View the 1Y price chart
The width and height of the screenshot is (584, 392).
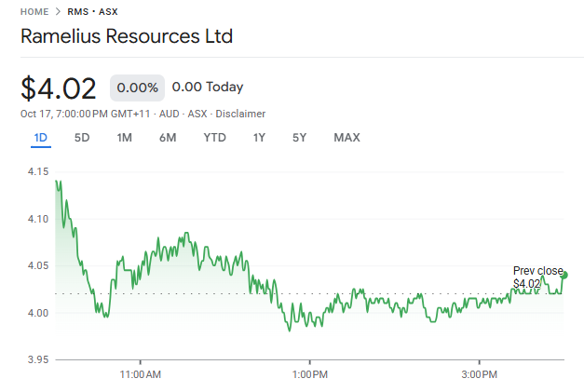click(x=259, y=138)
